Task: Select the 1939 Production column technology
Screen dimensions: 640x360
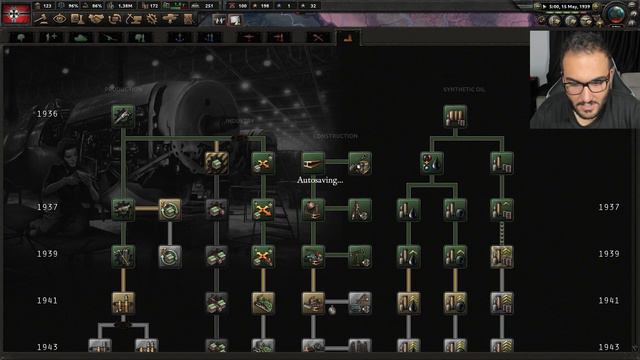Action: 123,256
